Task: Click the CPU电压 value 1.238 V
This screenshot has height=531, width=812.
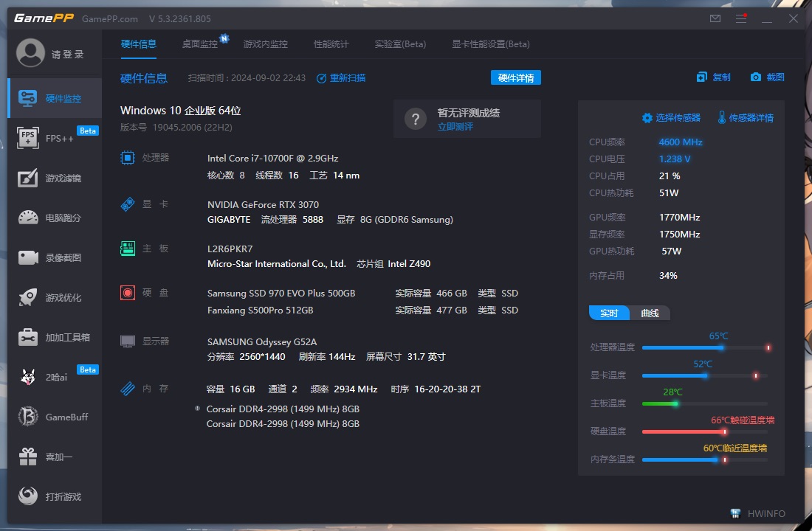Action: click(674, 159)
